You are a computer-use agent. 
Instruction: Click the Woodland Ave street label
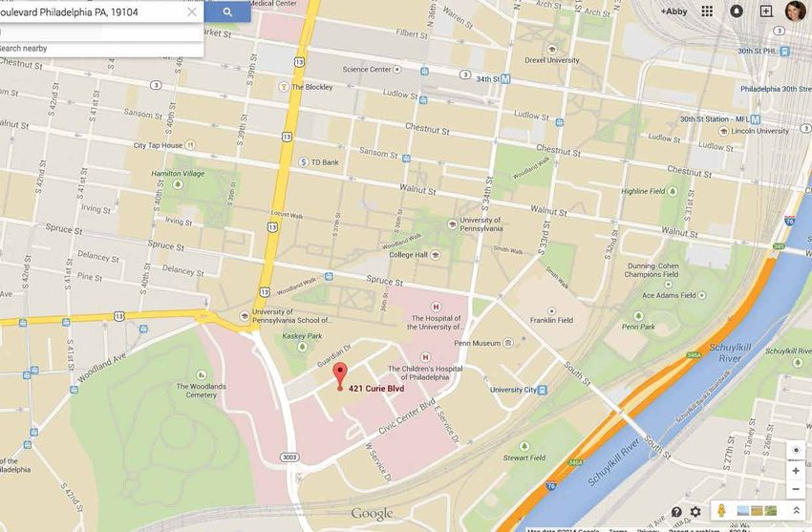[102, 368]
